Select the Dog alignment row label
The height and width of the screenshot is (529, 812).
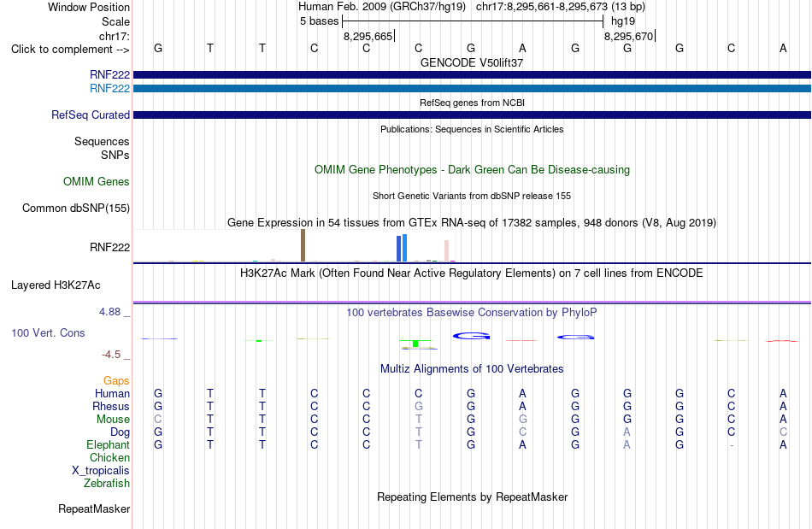[x=120, y=432]
